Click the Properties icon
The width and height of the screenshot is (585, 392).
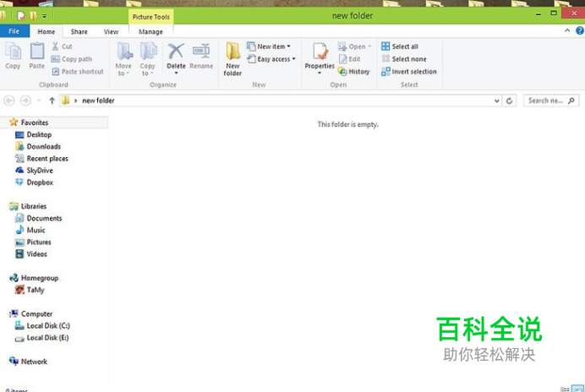[320, 51]
